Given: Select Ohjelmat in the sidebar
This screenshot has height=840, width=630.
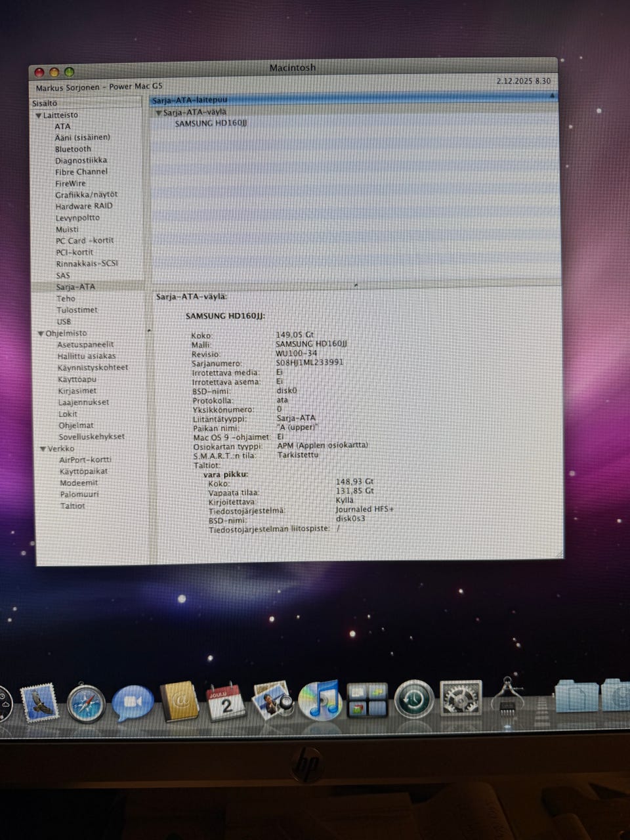Looking at the screenshot, I should click(76, 425).
